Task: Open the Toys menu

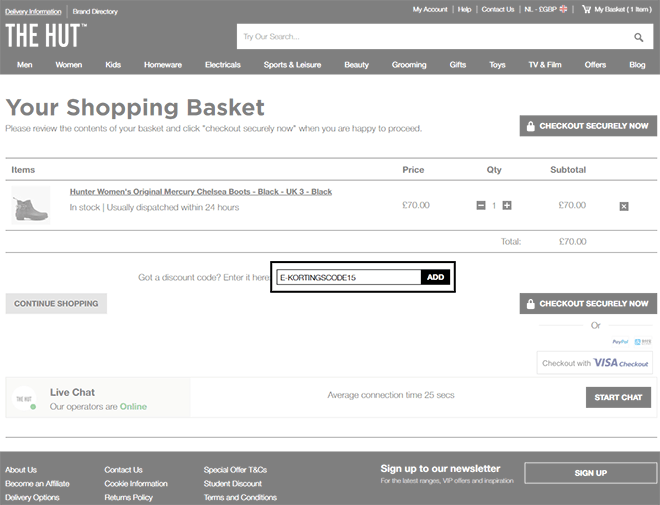Action: tap(497, 65)
